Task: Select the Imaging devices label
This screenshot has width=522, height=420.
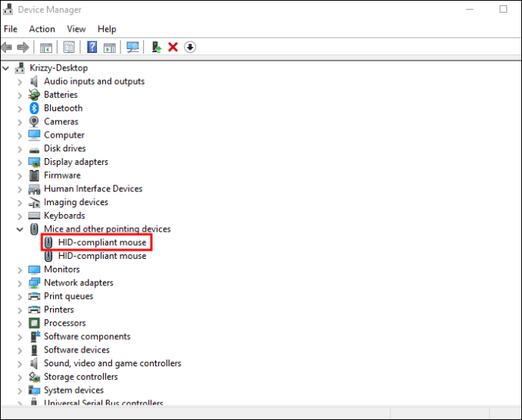Action: coord(76,202)
